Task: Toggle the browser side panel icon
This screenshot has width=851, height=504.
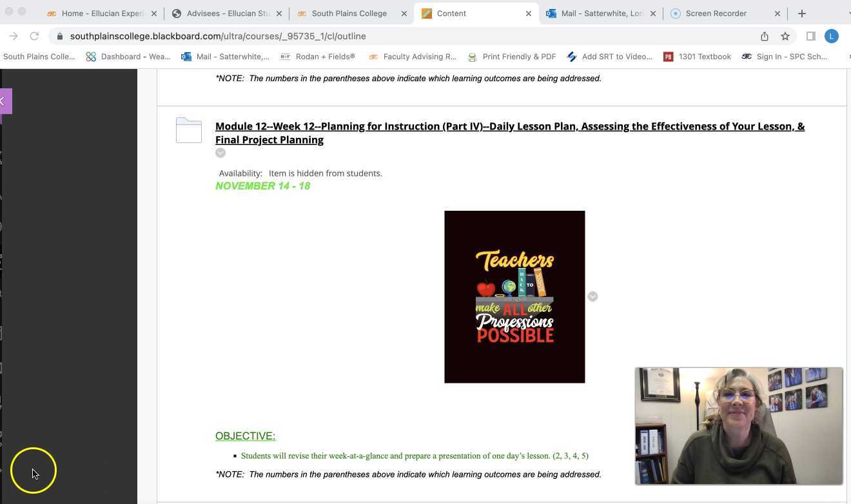Action: click(x=811, y=36)
